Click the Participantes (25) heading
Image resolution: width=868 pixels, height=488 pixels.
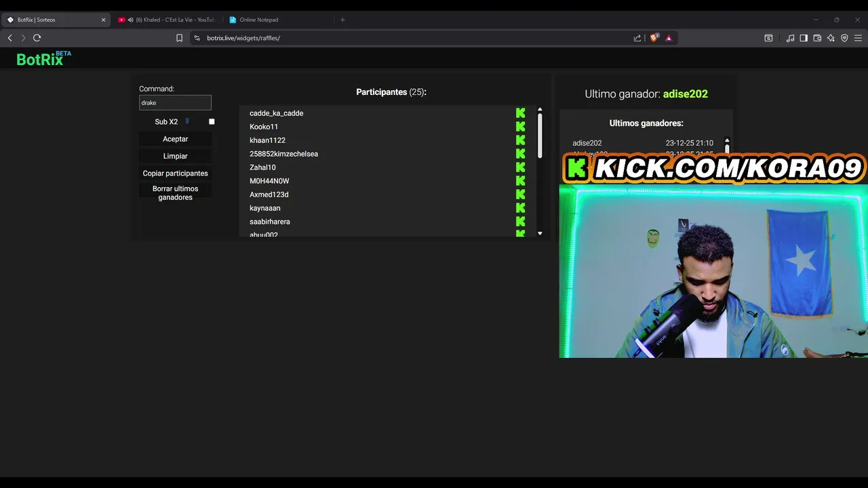tap(391, 91)
